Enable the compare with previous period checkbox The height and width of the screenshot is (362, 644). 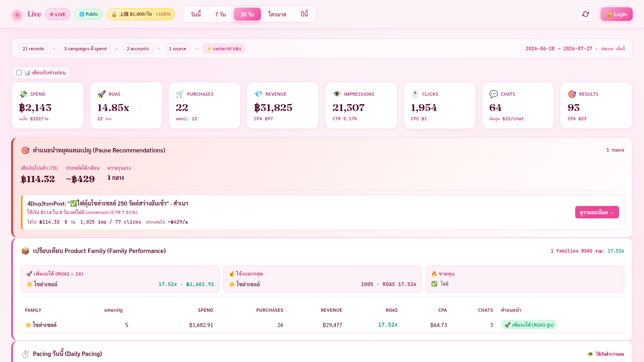pos(19,73)
